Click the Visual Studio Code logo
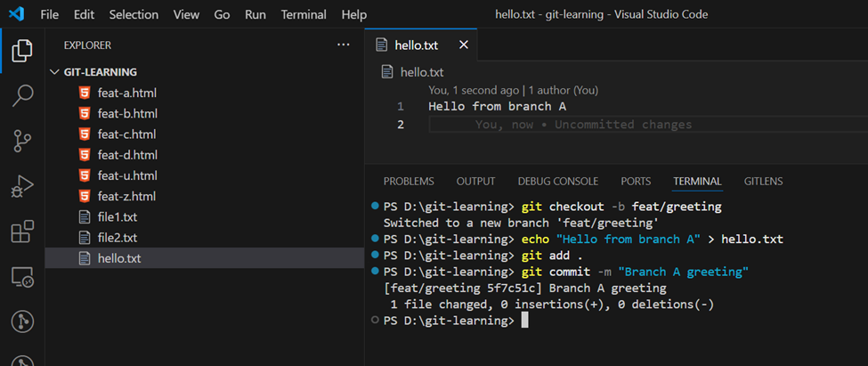The image size is (868, 366). click(x=16, y=14)
